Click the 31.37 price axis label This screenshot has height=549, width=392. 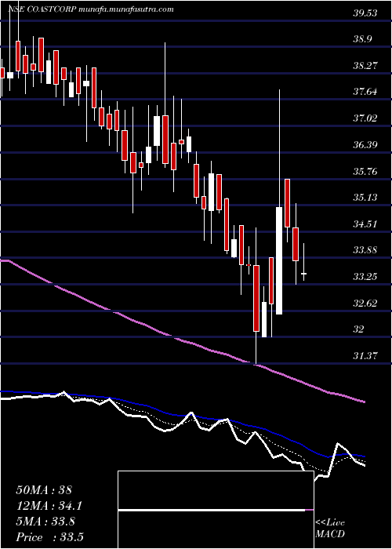click(x=365, y=356)
